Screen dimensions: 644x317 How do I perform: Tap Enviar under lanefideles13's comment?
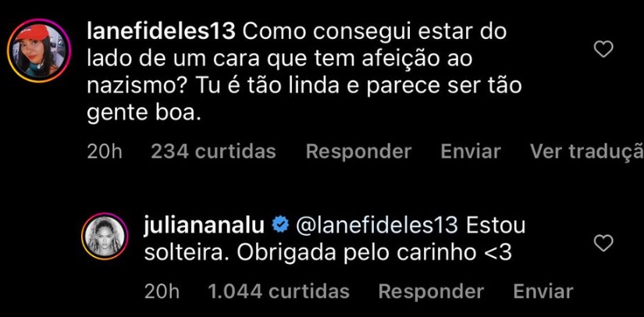coord(470,151)
